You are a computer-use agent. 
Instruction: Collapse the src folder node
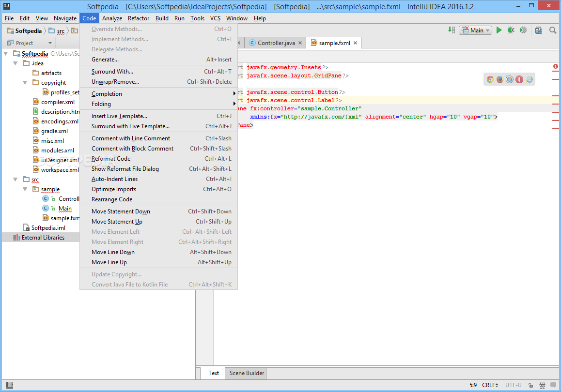(16, 180)
